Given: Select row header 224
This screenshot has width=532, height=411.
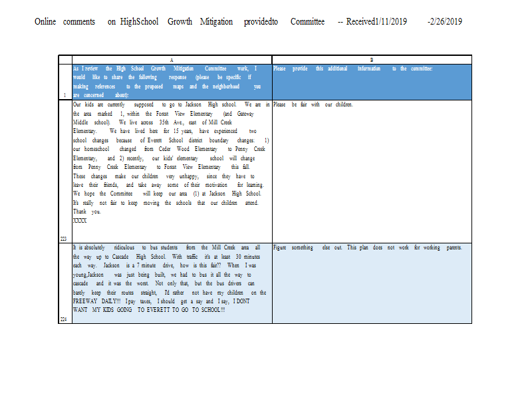Looking at the screenshot, I should point(65,283).
